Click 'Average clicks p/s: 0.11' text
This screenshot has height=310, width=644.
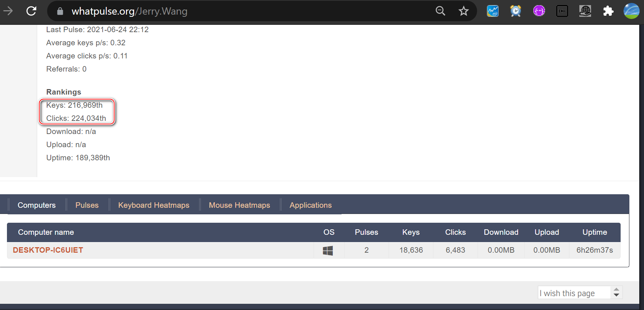click(x=87, y=56)
